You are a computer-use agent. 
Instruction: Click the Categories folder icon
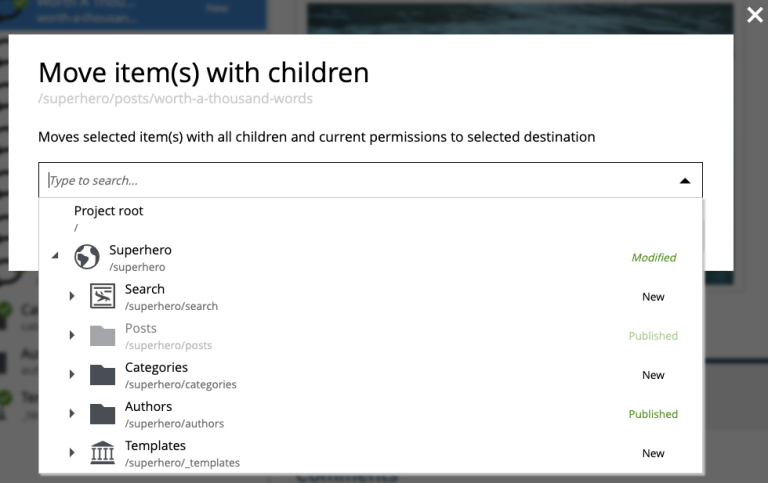coord(102,375)
